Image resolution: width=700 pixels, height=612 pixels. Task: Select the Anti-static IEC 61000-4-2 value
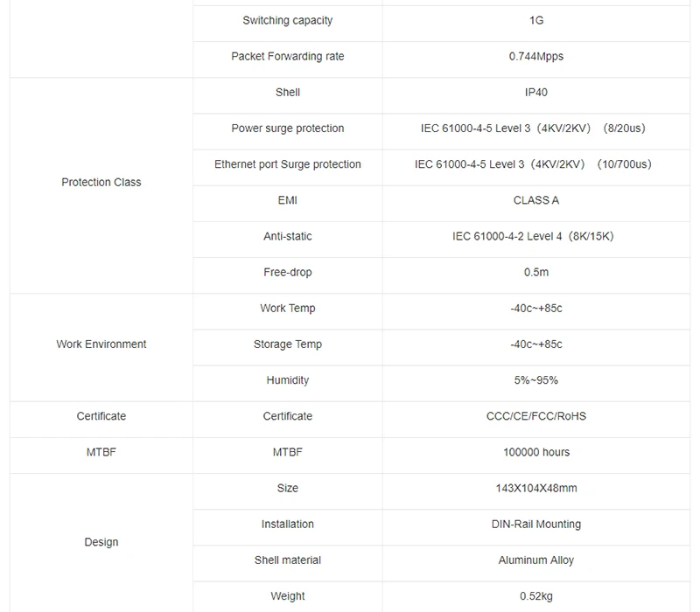click(533, 236)
